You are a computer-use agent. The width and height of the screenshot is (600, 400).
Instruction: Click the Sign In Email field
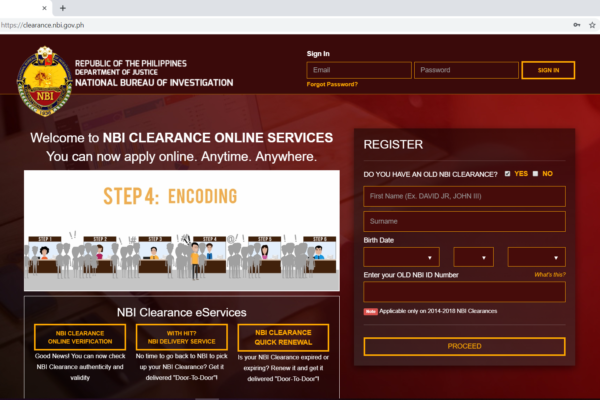pos(359,70)
